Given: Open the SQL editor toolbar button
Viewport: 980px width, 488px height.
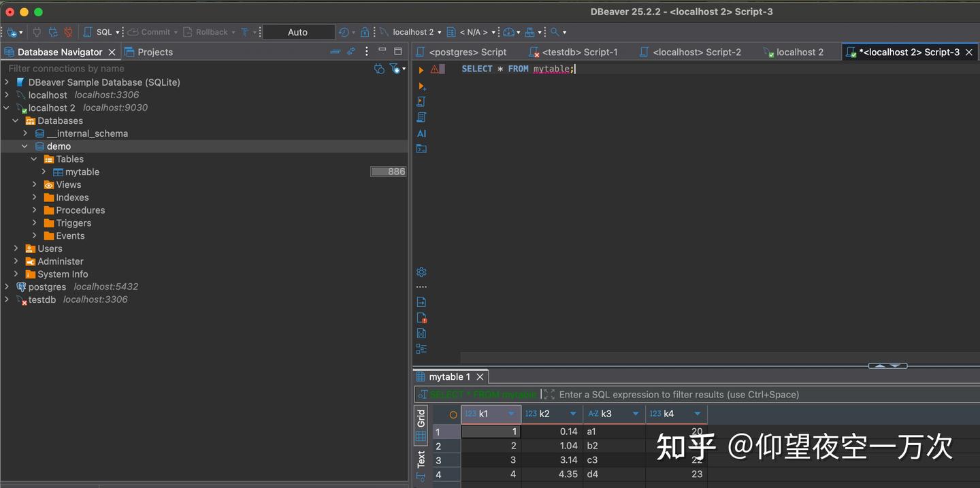Looking at the screenshot, I should (x=97, y=32).
